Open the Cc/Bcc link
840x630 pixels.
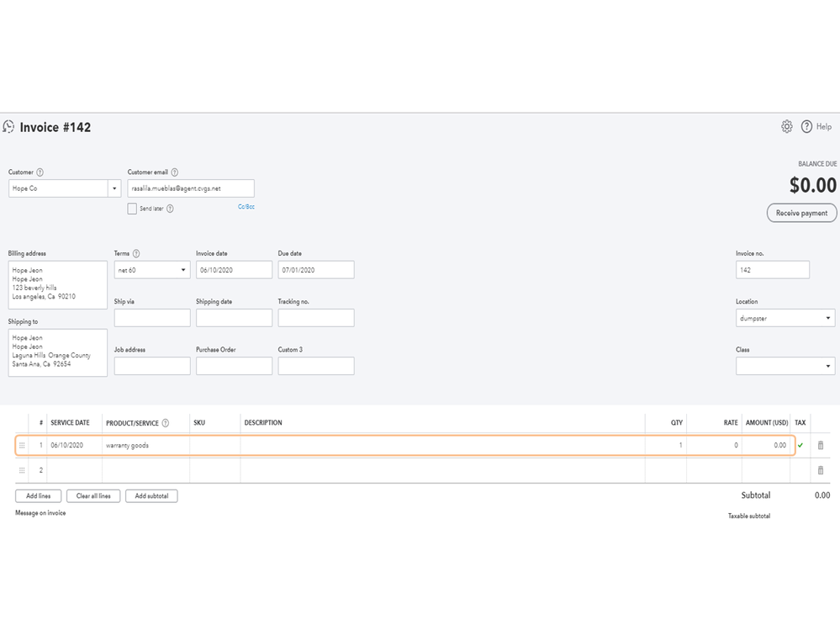coord(246,207)
